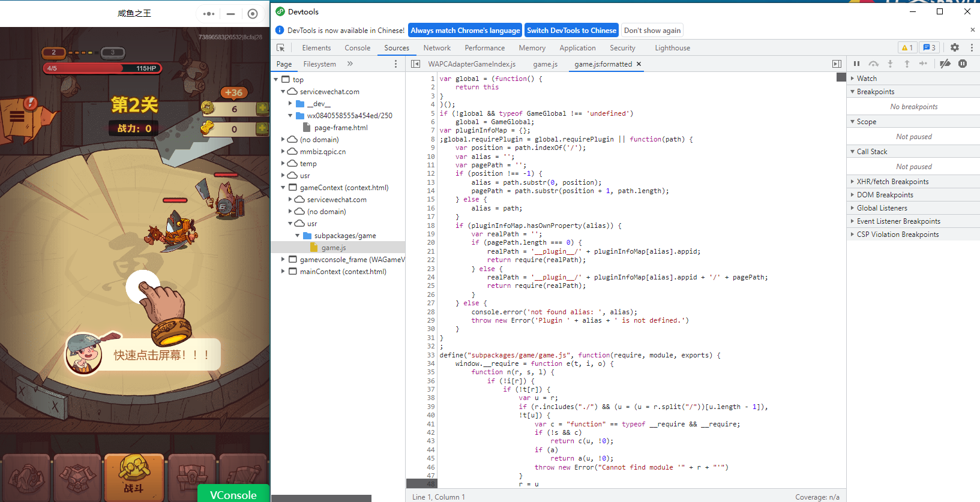Viewport: 980px width, 502px height.
Task: Open VConsole button
Action: click(x=233, y=494)
